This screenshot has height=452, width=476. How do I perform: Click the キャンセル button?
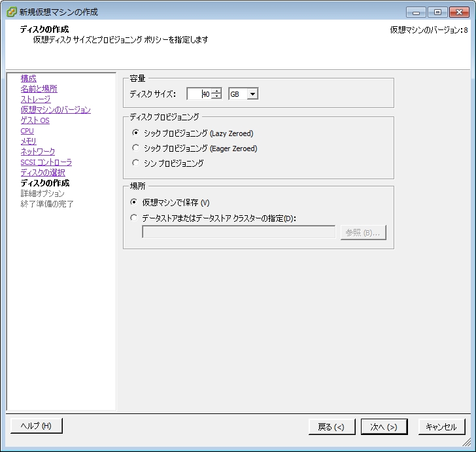(x=442, y=426)
